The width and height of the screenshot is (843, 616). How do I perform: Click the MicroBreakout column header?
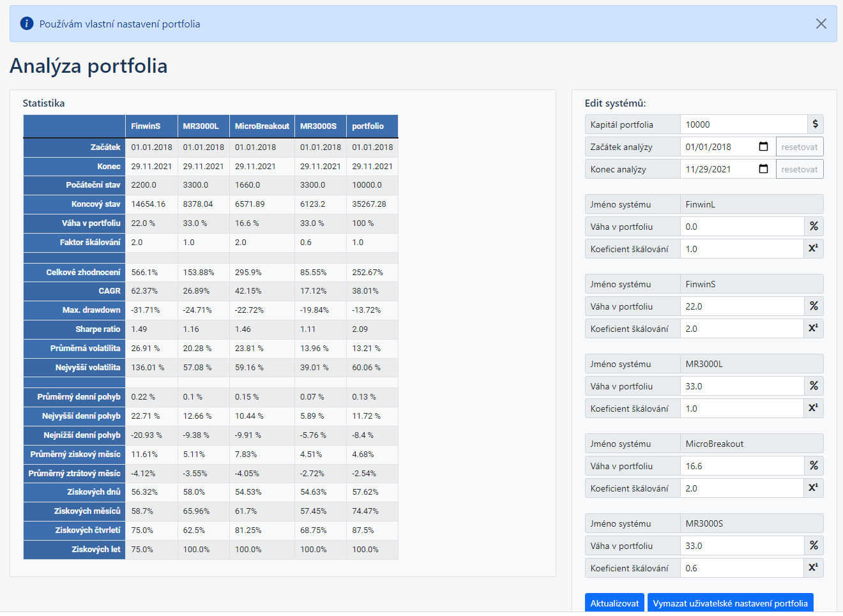click(262, 126)
